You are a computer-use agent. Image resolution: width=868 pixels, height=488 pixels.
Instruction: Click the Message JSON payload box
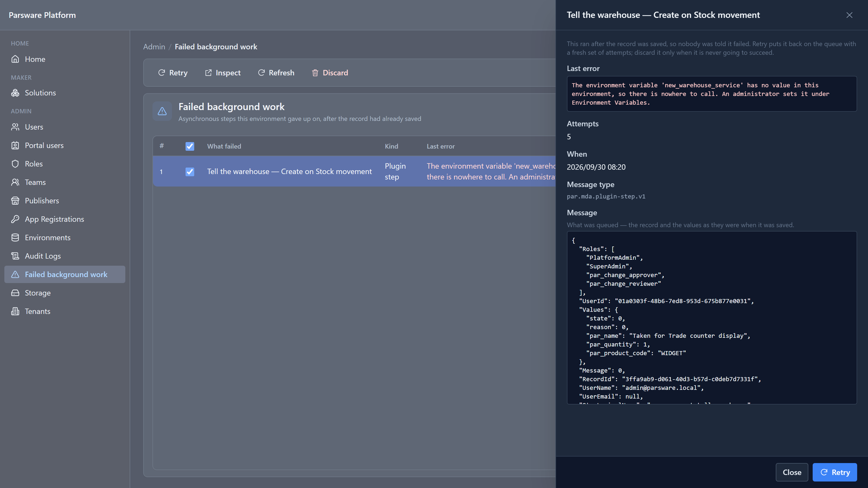tap(712, 317)
